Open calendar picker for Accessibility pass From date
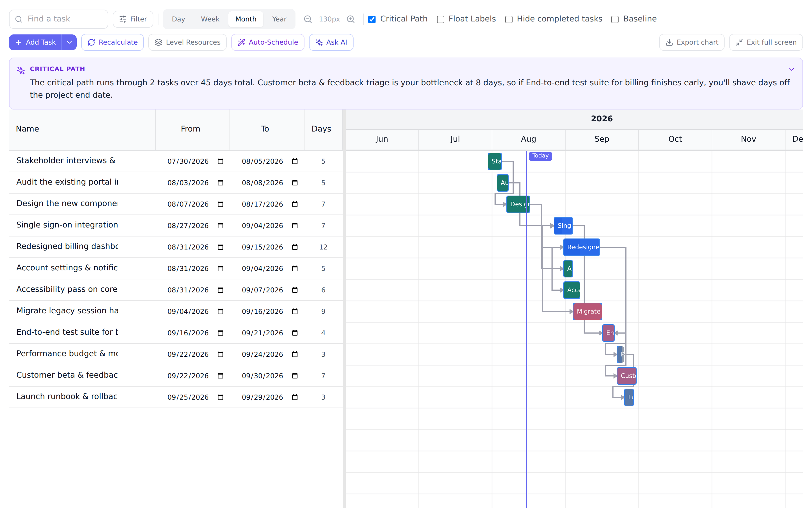This screenshot has width=812, height=508. point(220,290)
